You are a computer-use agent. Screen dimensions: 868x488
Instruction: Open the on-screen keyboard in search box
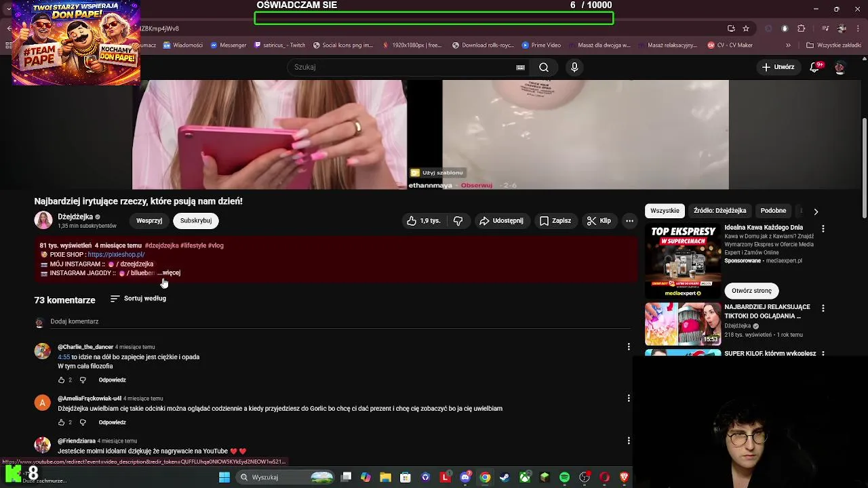[x=520, y=67]
